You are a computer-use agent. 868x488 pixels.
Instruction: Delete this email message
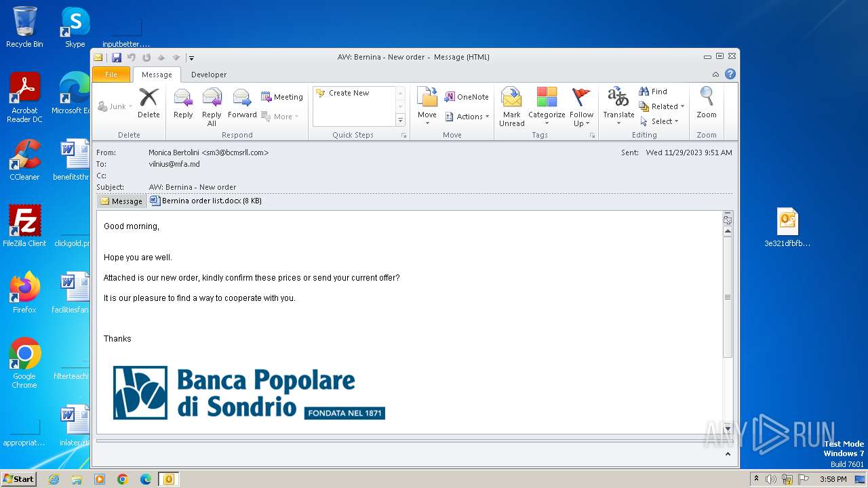[149, 104]
